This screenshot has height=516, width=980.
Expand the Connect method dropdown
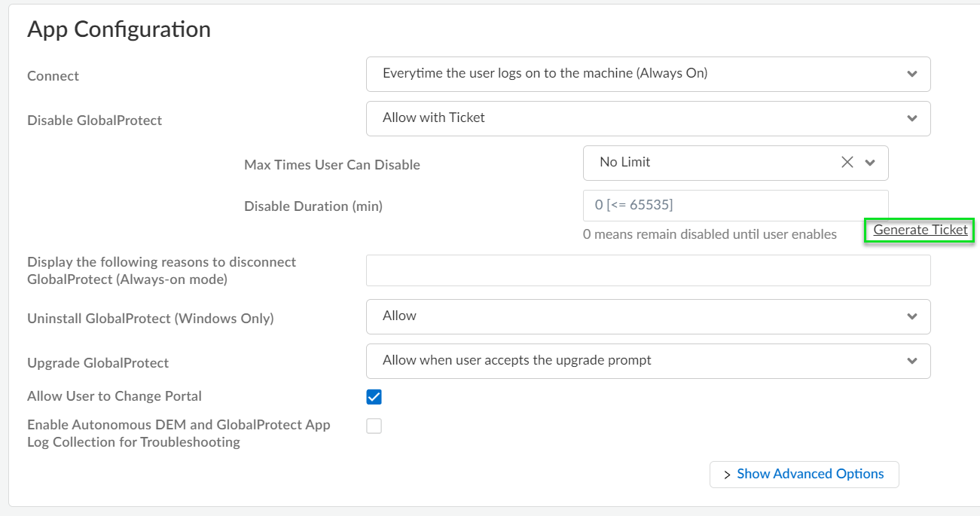648,74
